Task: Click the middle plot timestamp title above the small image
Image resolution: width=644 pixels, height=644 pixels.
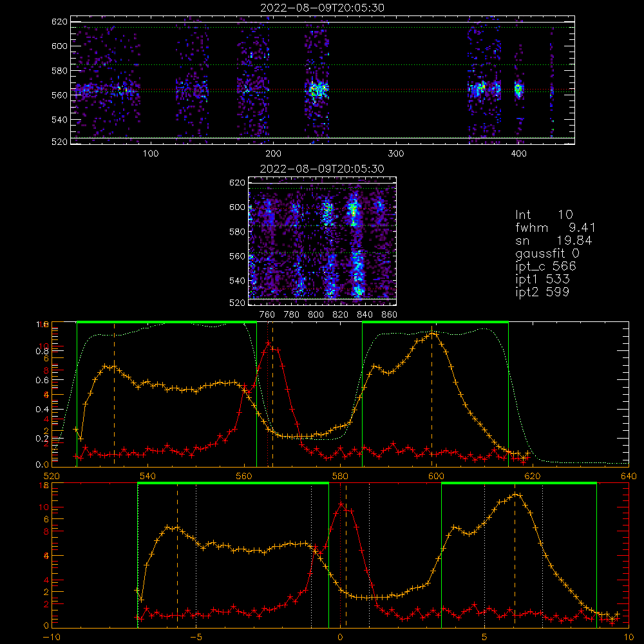Action: click(322, 169)
